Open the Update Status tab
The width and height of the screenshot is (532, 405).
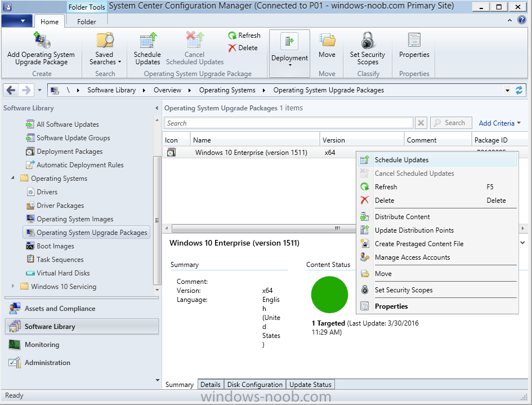click(x=310, y=385)
